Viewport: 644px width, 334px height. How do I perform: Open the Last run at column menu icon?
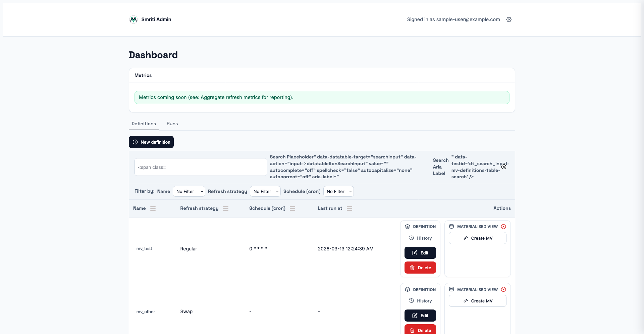350,208
